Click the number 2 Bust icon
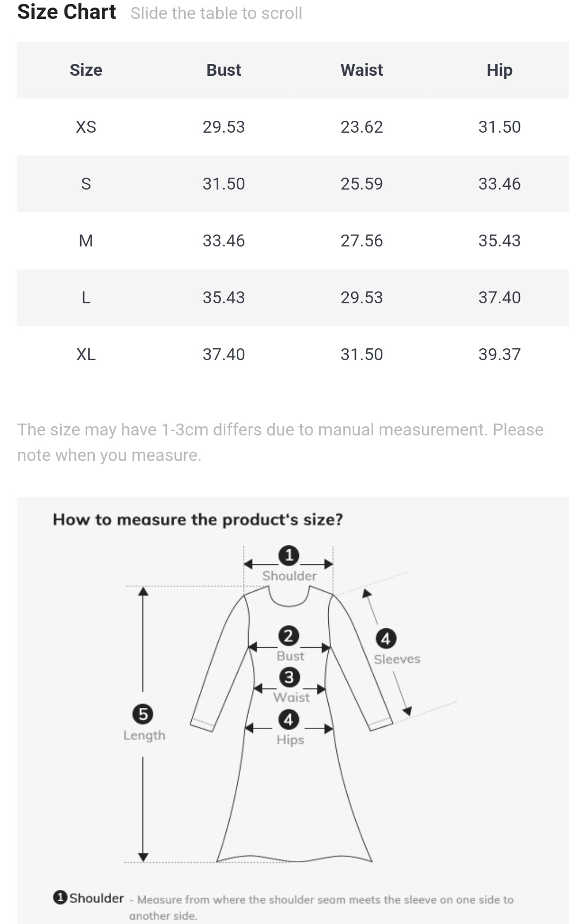 click(289, 636)
